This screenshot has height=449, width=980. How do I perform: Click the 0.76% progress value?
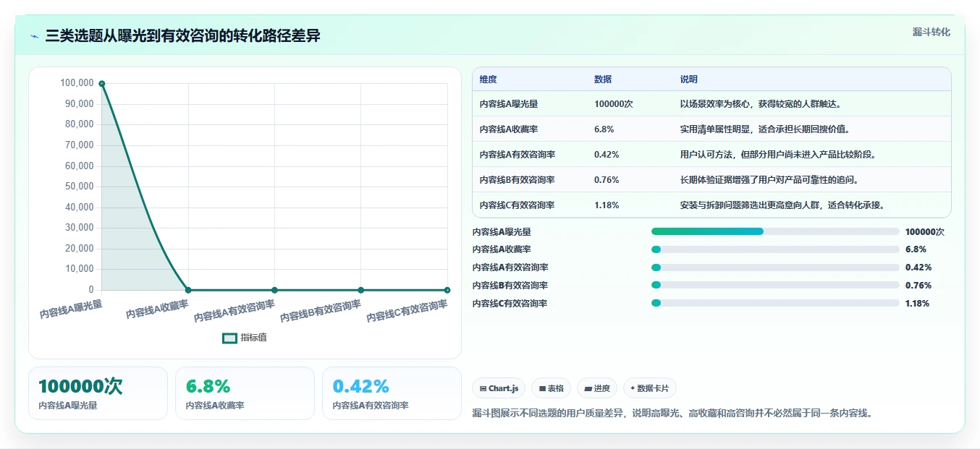click(918, 286)
